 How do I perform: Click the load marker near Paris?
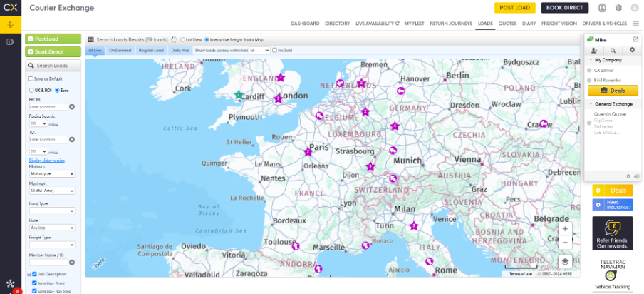tap(308, 152)
